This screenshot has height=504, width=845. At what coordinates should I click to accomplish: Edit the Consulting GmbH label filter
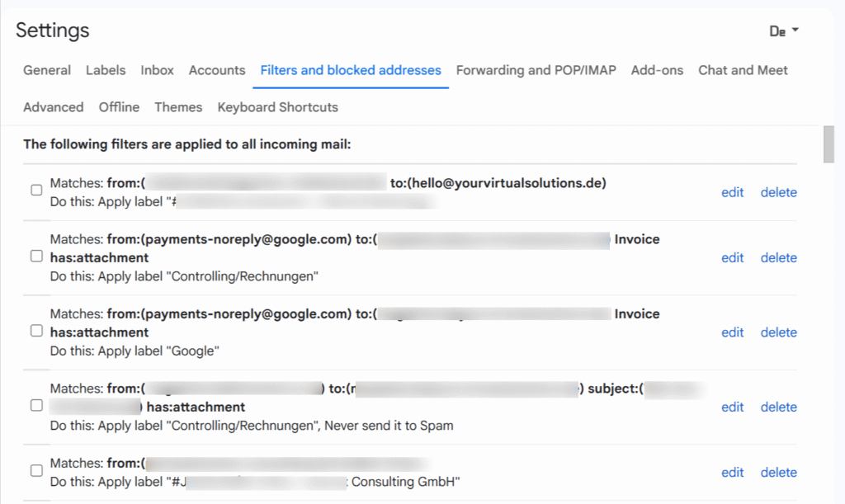tap(732, 472)
